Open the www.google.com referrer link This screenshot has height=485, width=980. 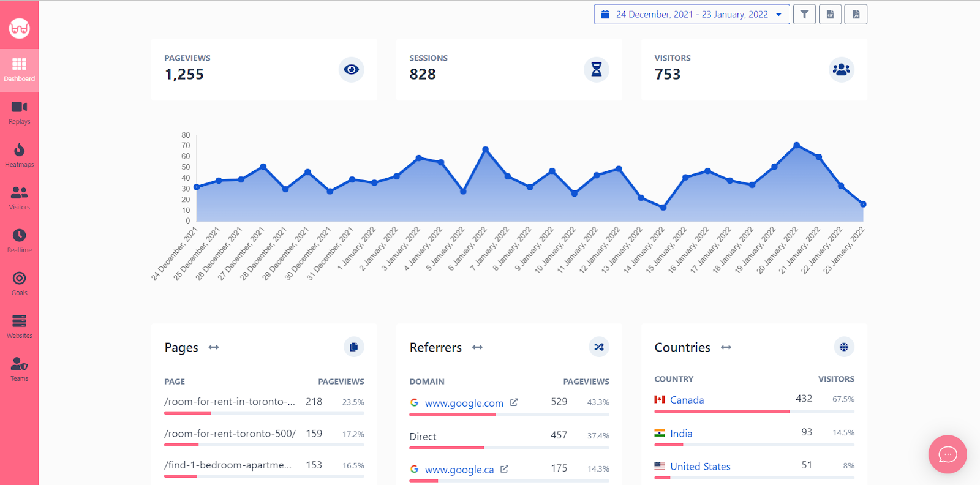[x=464, y=403]
